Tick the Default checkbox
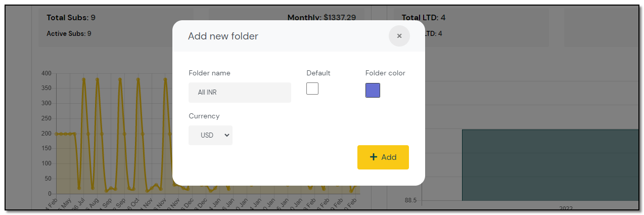This screenshot has width=644, height=215. coord(312,89)
